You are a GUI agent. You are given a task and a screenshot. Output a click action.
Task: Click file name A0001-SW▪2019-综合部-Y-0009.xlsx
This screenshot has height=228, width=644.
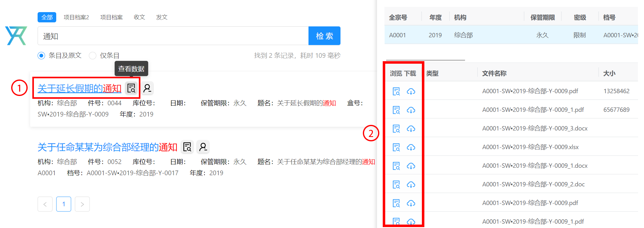(530, 147)
